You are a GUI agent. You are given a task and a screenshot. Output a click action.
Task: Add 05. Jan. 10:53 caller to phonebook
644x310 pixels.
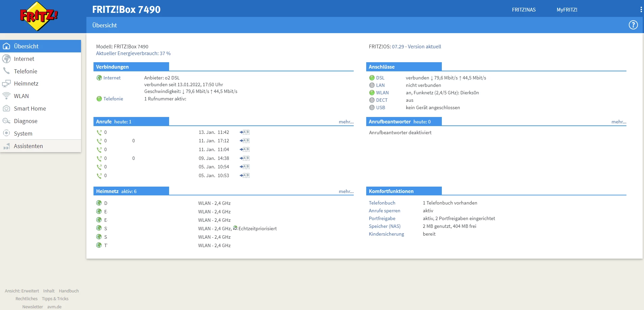(245, 175)
